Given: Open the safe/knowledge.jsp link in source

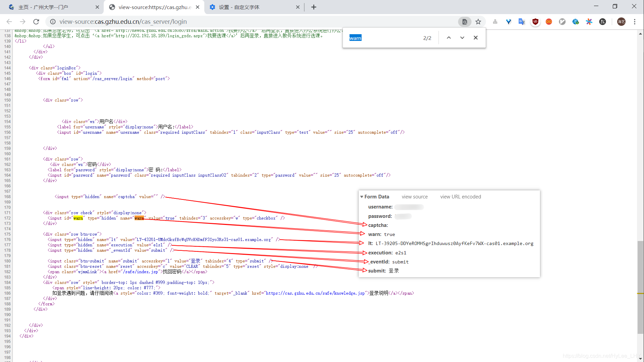Looking at the screenshot, I should (315, 293).
